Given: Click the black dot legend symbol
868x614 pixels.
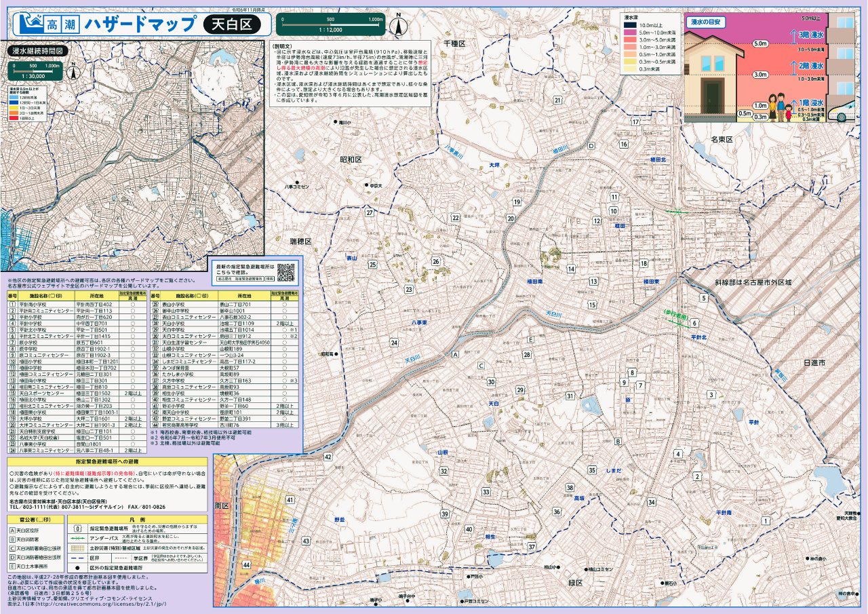Looking at the screenshot, I should 77,567.
